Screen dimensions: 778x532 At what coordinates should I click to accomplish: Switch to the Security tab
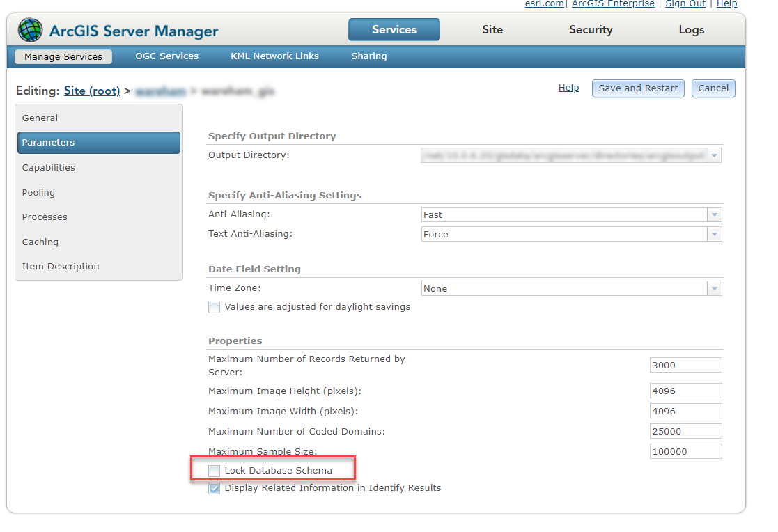pyautogui.click(x=590, y=30)
